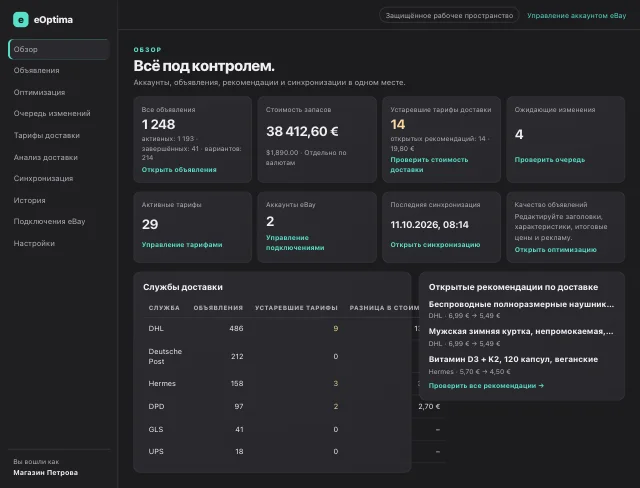Click Проверить стоимость доставки link
The height and width of the screenshot is (488, 640).
pyautogui.click(x=429, y=165)
